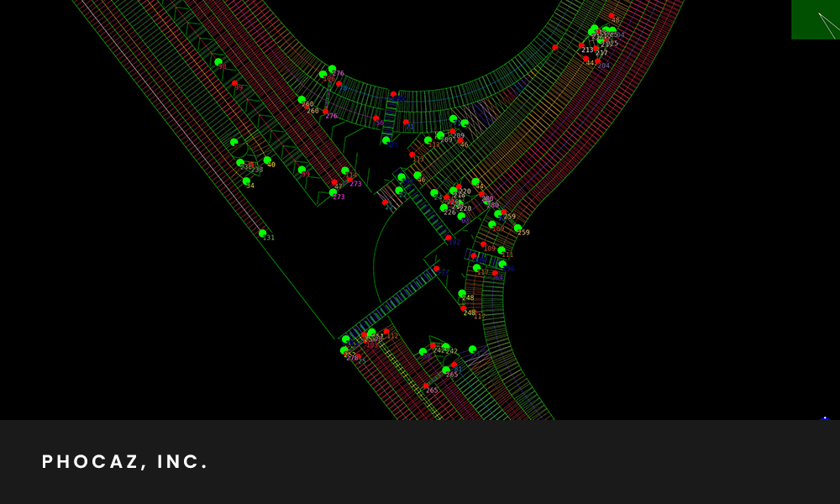Click the red node labeled 99
The image size is (840, 504).
[234, 83]
